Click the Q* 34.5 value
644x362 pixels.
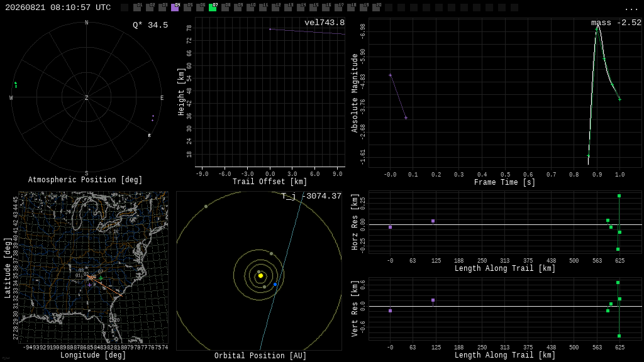[x=150, y=25]
